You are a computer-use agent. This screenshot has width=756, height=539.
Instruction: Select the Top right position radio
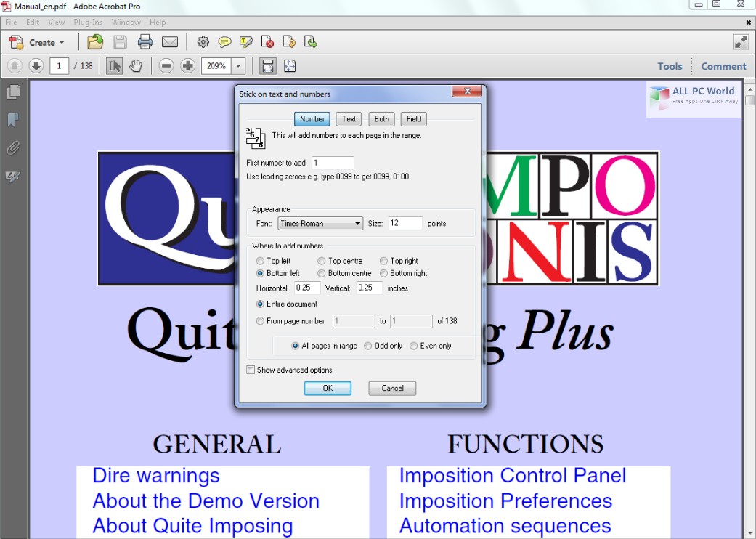coord(383,261)
